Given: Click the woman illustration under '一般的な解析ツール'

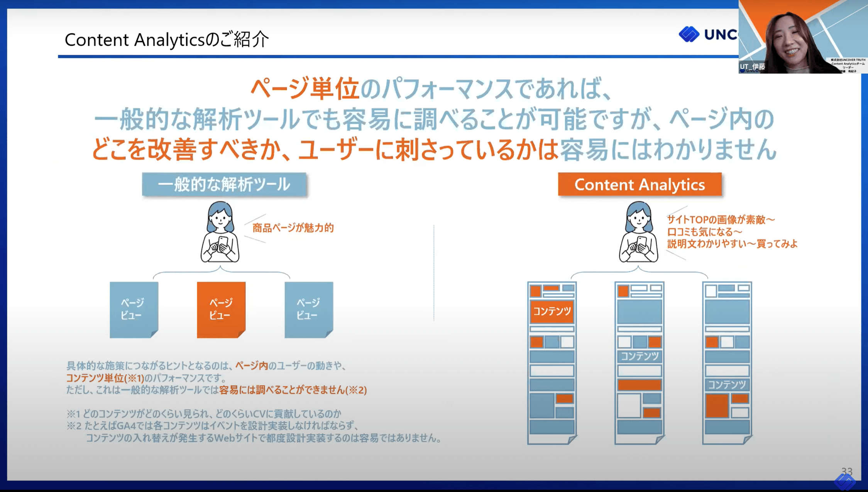Looking at the screenshot, I should pyautogui.click(x=220, y=232).
